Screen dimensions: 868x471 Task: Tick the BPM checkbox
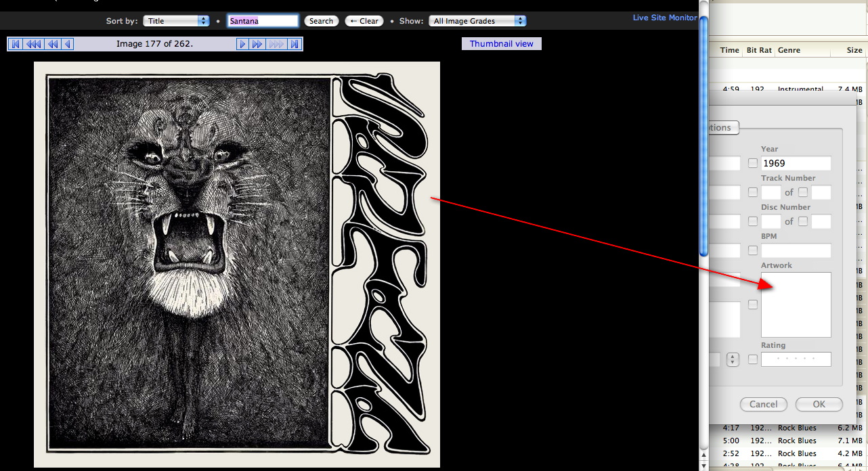click(x=753, y=250)
